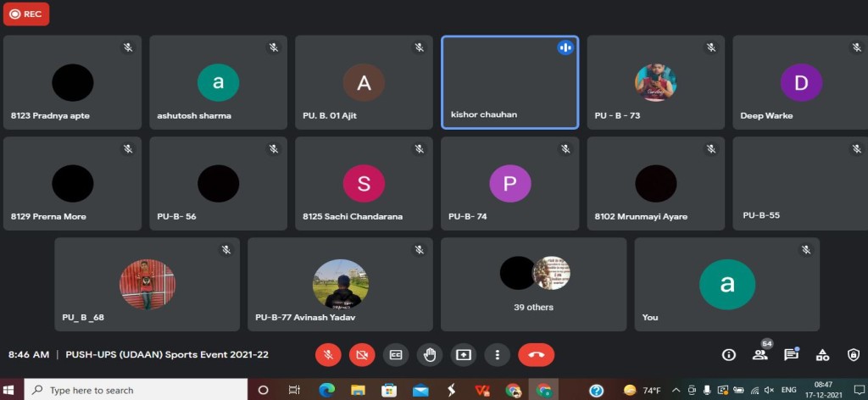868x400 pixels.
Task: Click muted mic icon on Pradnya apte tile
Action: tap(128, 47)
